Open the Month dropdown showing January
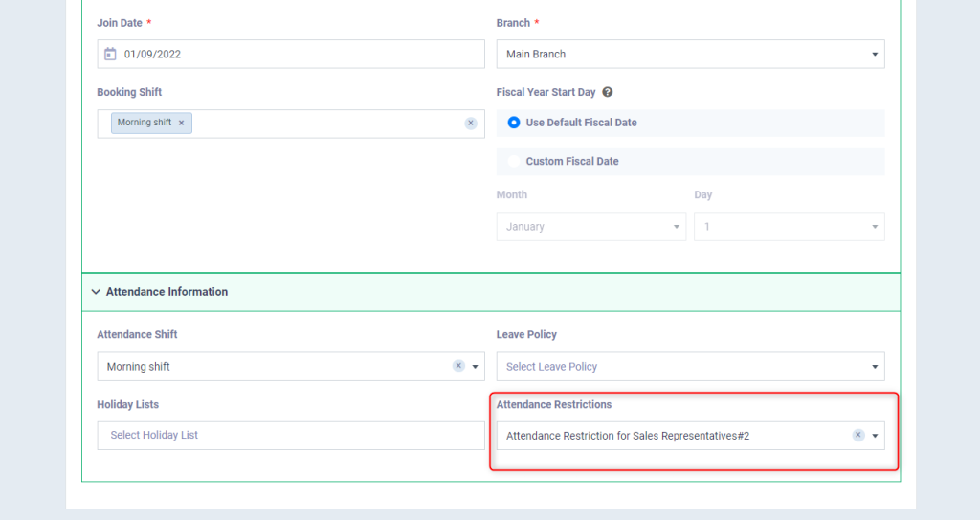The width and height of the screenshot is (980, 520). 591,227
